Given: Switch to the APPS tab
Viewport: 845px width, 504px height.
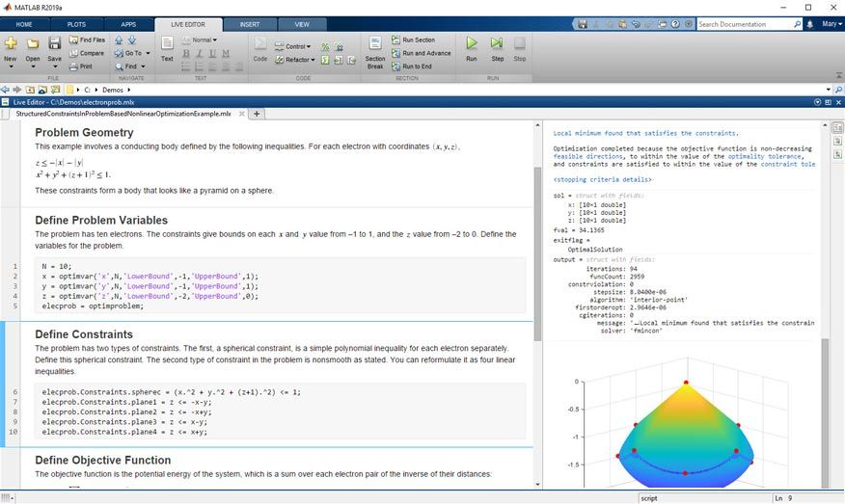Looking at the screenshot, I should (128, 24).
